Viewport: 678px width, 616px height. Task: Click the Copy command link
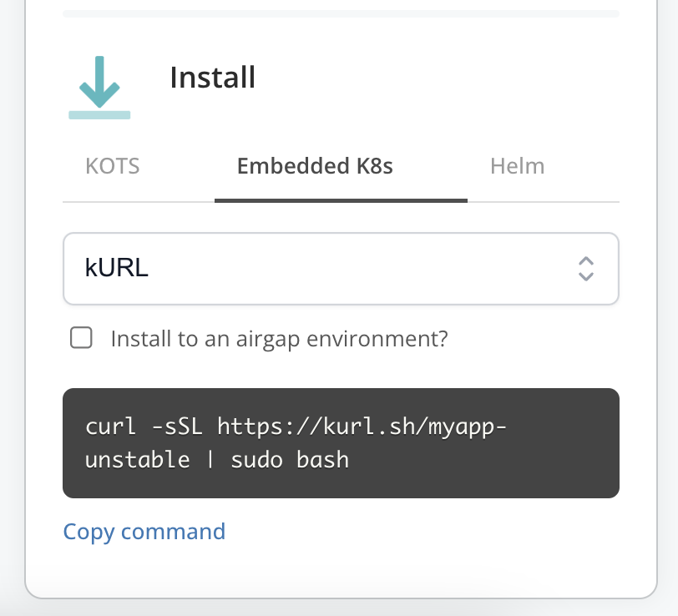144,532
